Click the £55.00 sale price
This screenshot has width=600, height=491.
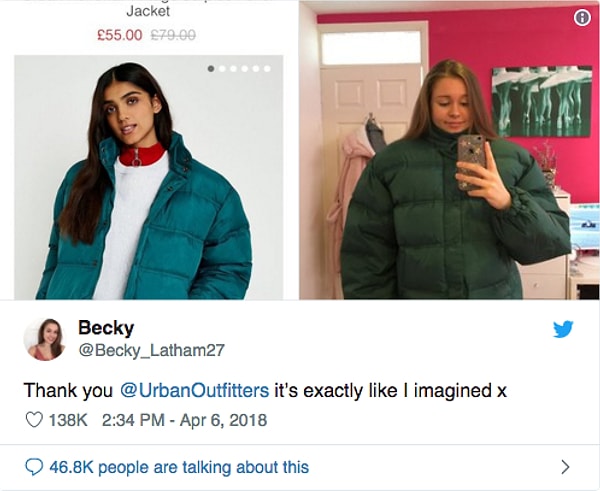click(119, 35)
